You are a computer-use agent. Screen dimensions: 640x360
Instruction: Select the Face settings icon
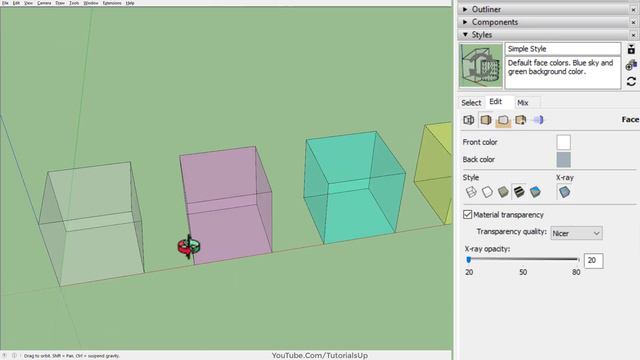tap(486, 120)
